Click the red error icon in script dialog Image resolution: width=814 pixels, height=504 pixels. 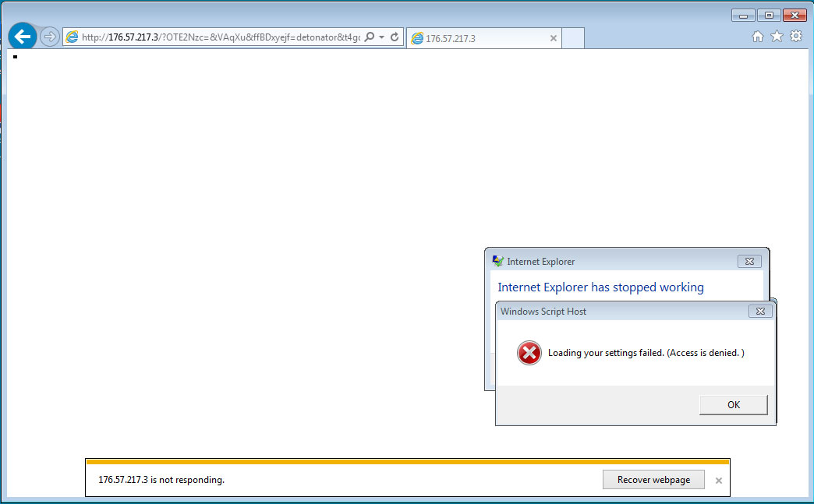point(529,353)
